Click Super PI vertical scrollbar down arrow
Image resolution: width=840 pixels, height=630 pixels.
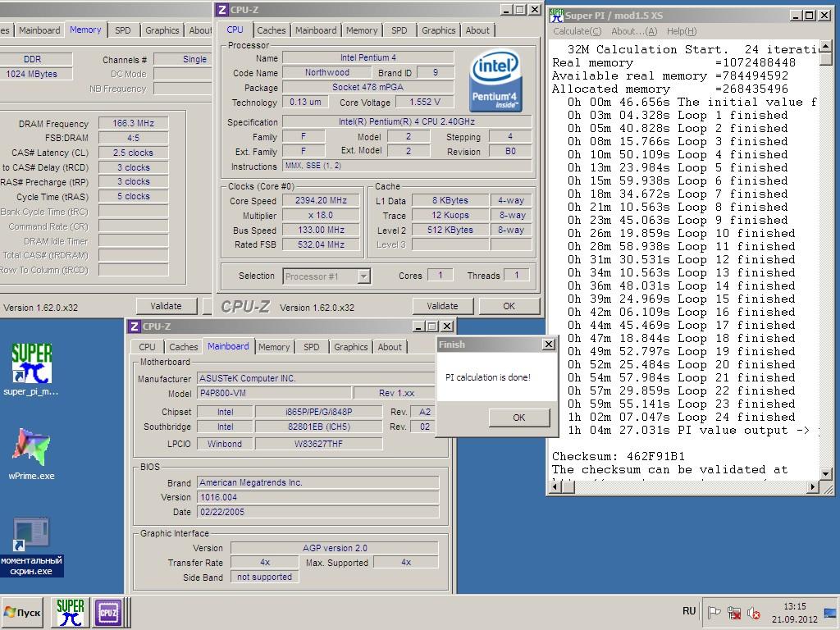coord(825,473)
